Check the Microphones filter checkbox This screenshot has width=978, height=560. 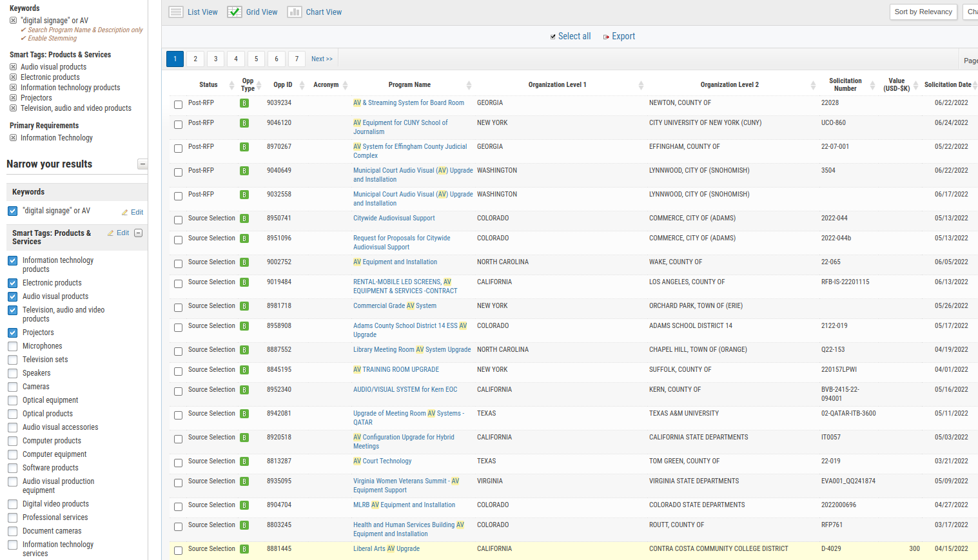[x=13, y=346]
